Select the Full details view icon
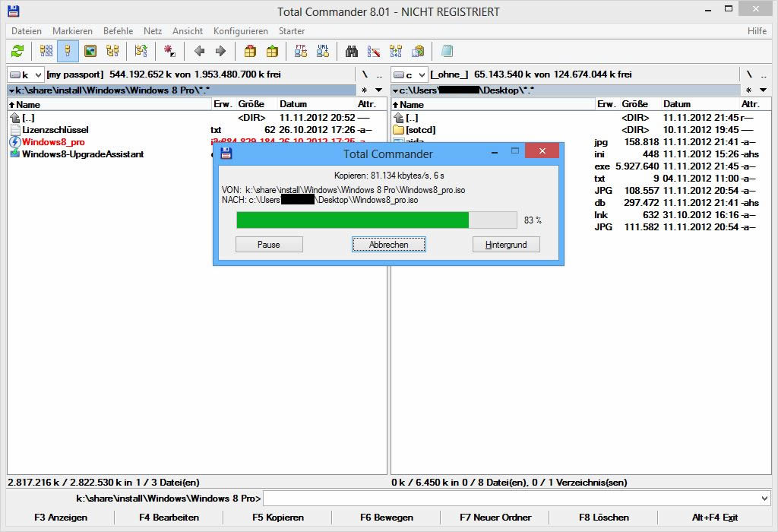 (68, 51)
